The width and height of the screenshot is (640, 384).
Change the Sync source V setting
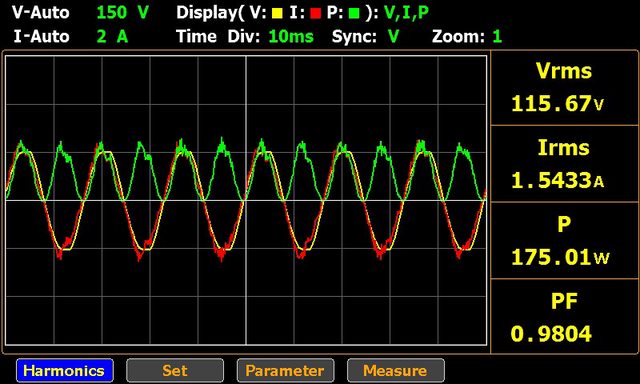click(x=393, y=37)
